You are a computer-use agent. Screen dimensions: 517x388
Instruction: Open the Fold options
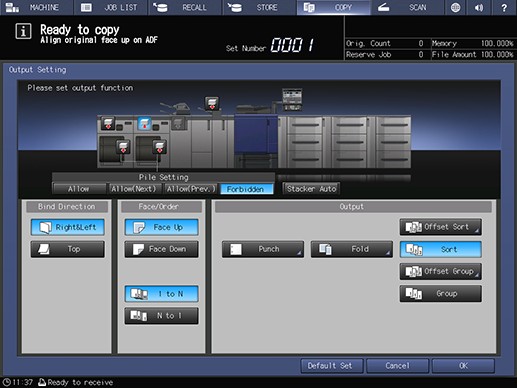pyautogui.click(x=352, y=249)
